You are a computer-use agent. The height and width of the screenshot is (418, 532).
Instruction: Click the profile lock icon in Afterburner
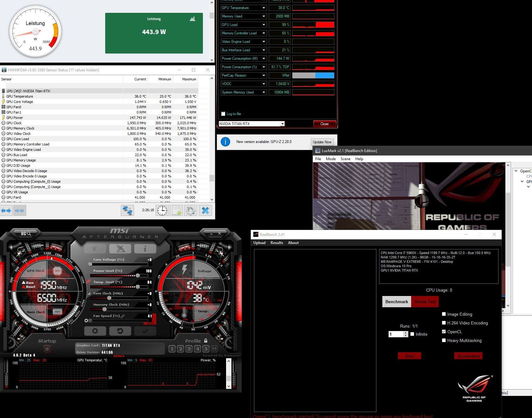206,341
